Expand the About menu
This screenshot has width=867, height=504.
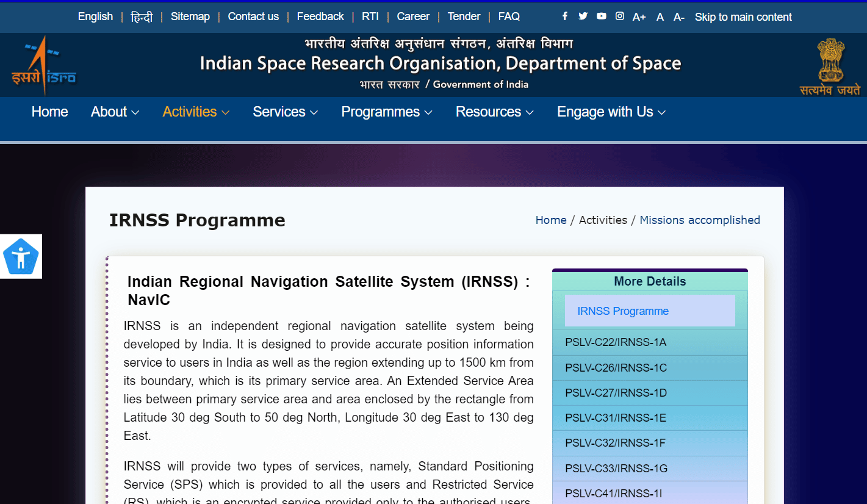tap(115, 112)
